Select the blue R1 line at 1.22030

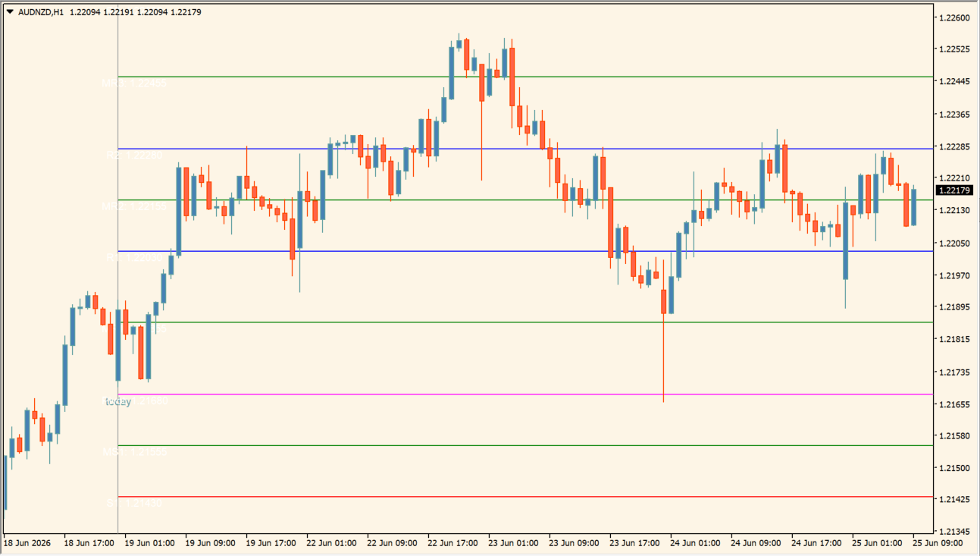click(526, 251)
